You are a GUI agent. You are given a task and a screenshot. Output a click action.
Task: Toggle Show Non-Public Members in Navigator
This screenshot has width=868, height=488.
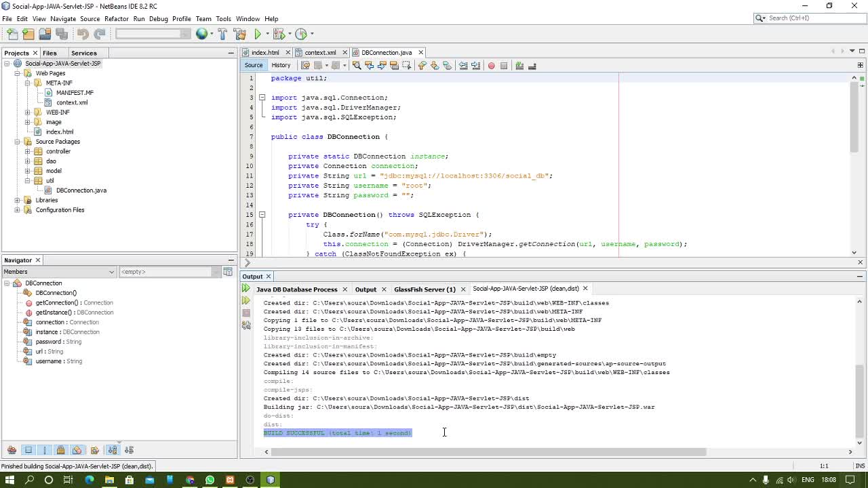pos(61,450)
